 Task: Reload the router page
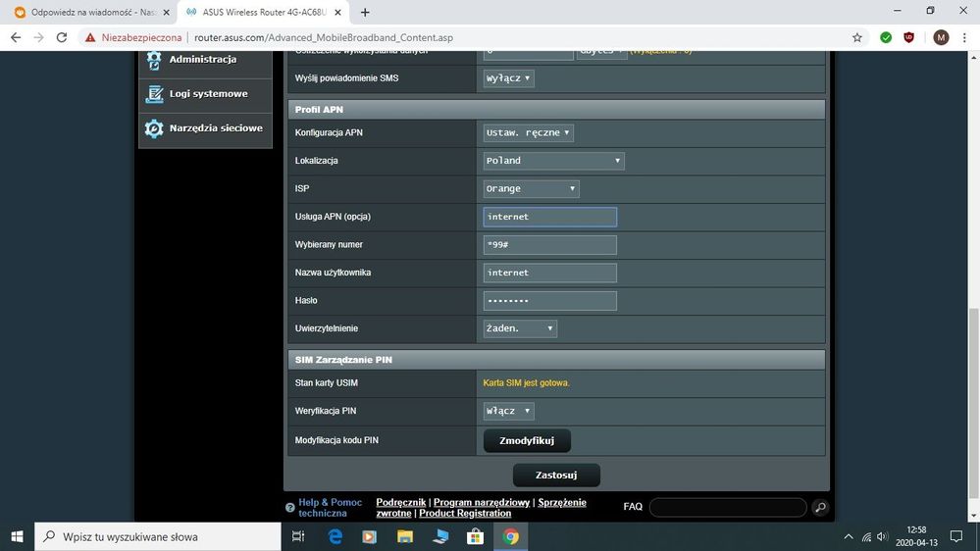62,37
